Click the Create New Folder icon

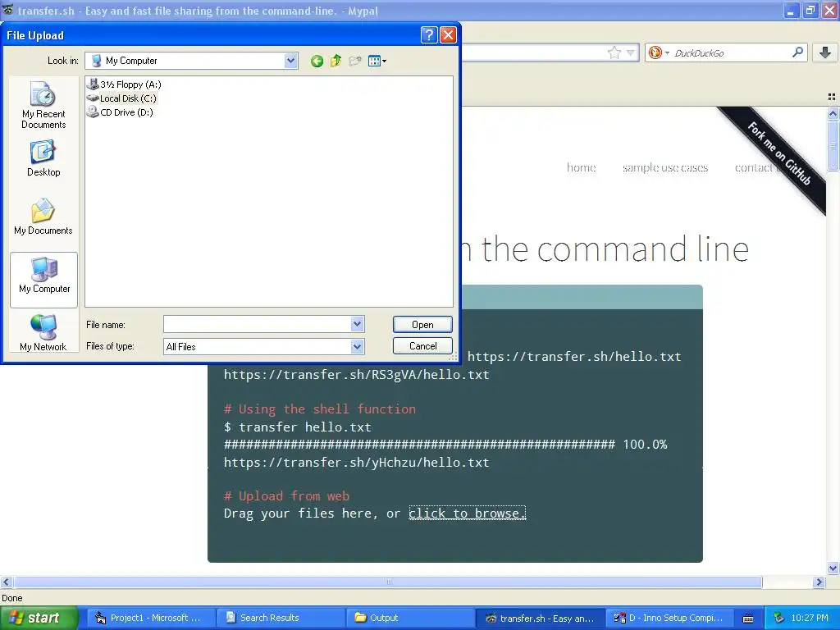click(x=354, y=61)
